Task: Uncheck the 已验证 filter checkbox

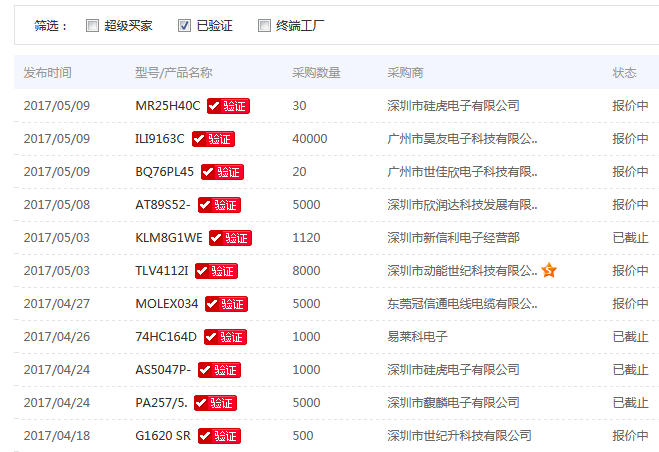Action: pyautogui.click(x=184, y=26)
